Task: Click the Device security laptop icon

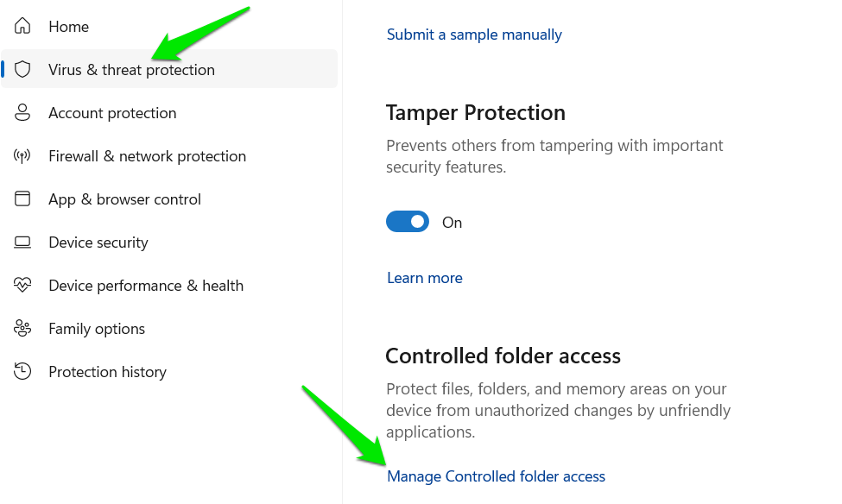Action: click(x=22, y=242)
